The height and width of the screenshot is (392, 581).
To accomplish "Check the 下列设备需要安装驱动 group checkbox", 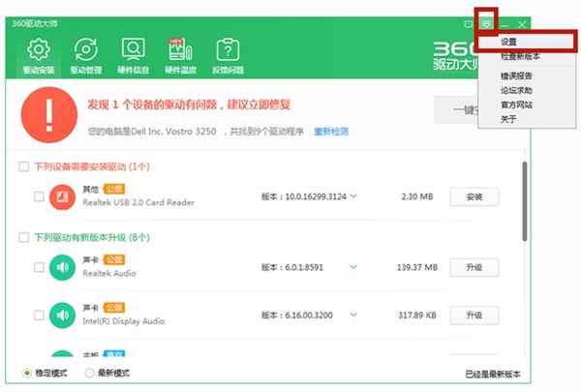I will point(24,166).
